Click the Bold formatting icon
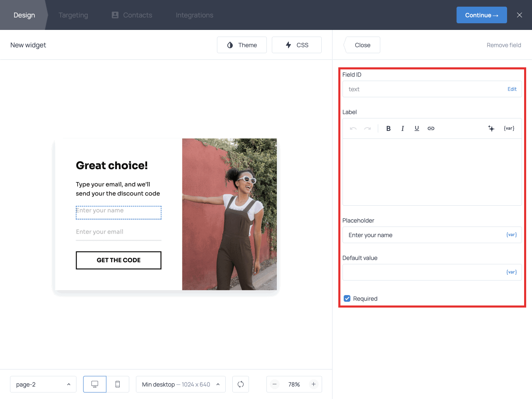 (388, 128)
